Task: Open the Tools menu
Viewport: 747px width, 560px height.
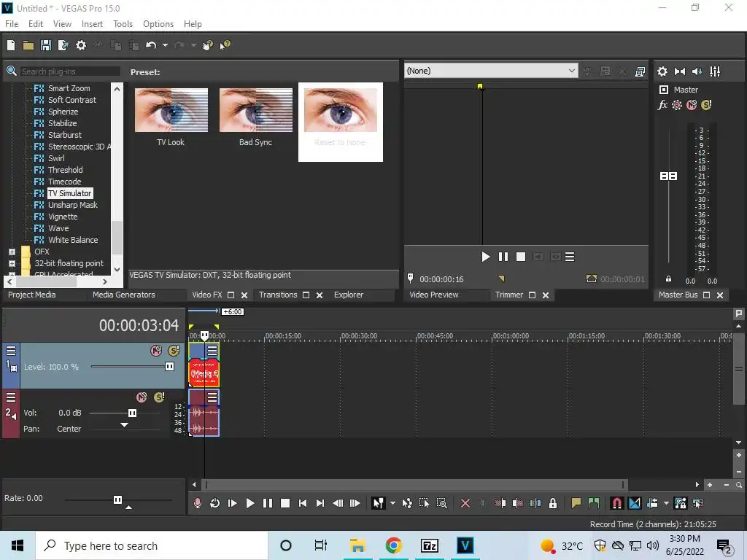Action: (123, 24)
